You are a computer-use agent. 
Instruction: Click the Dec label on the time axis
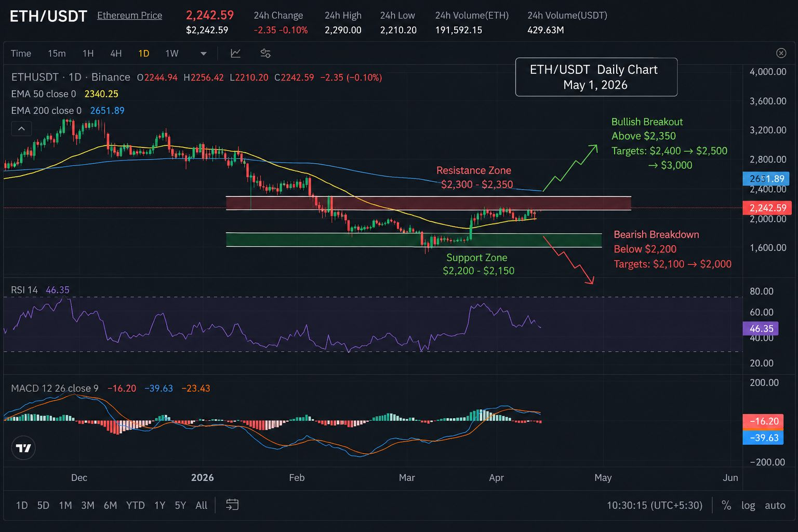point(79,477)
